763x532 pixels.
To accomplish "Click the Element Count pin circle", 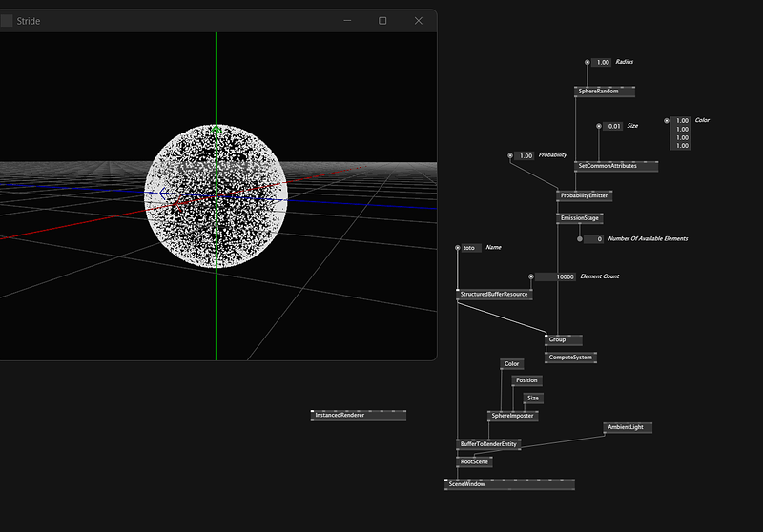I will (531, 276).
